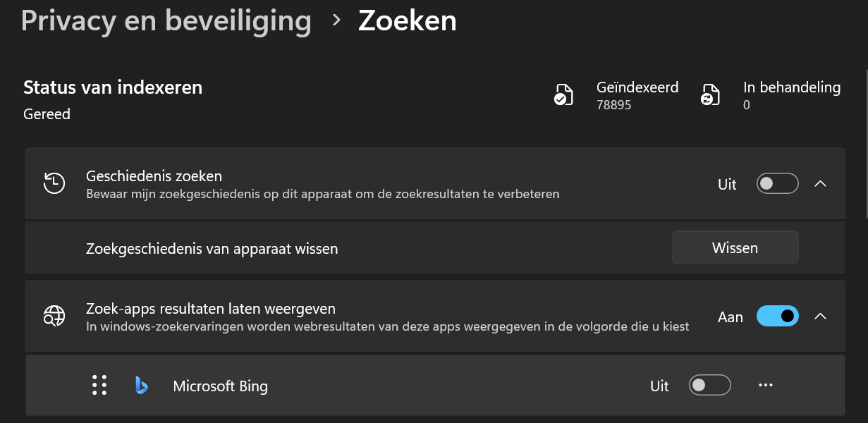
Task: Go back to Privacy en beveiliging breadcrumb
Action: click(166, 20)
